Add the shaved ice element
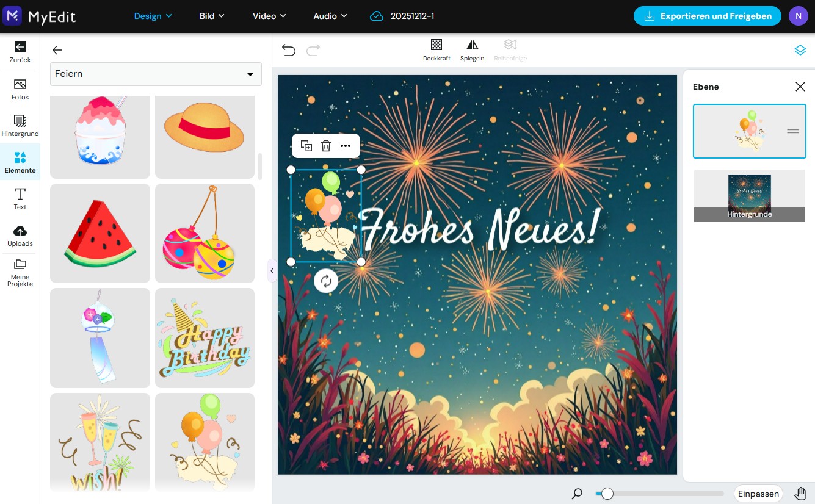The width and height of the screenshot is (815, 504). point(100,137)
